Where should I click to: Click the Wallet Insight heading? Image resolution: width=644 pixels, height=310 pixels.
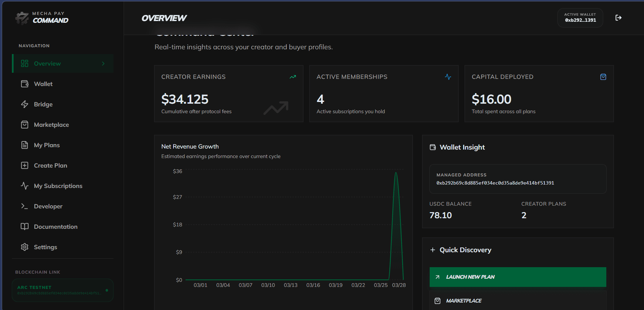(462, 147)
